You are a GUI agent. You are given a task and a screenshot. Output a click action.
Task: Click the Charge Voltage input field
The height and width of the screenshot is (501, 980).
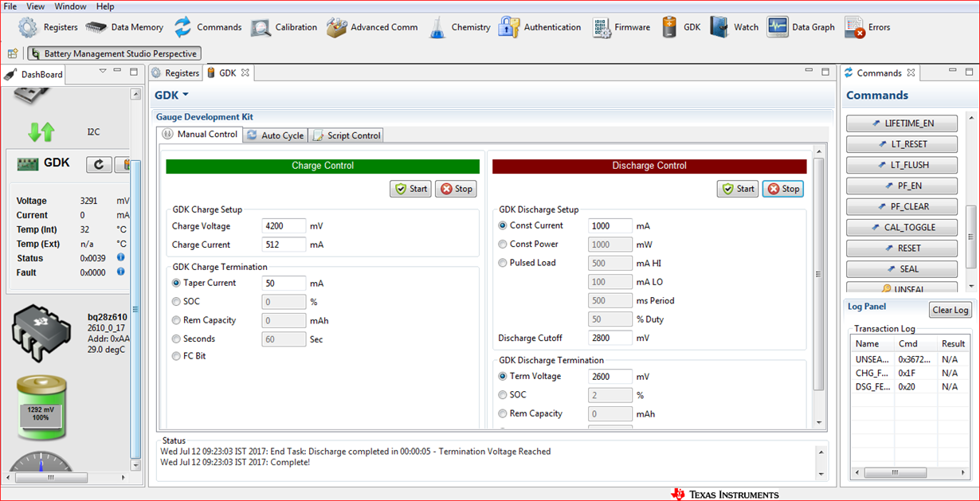pos(284,226)
